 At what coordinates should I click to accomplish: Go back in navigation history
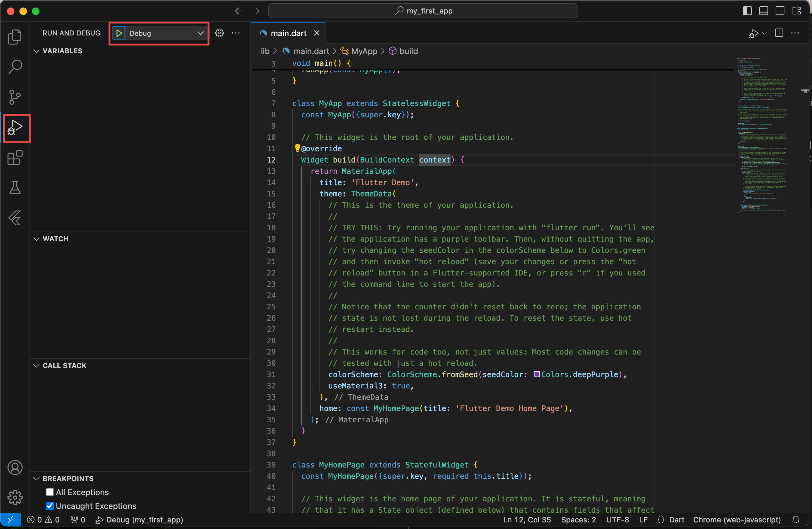coord(239,11)
